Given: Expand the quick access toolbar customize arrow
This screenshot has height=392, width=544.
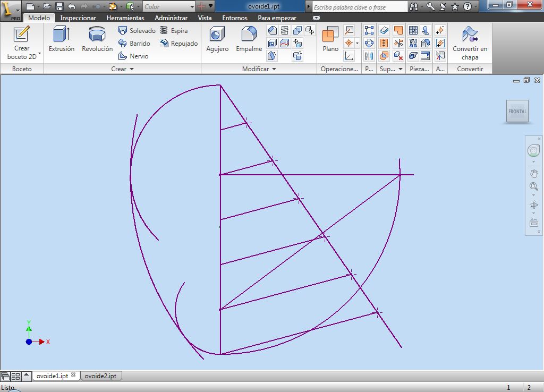Looking at the screenshot, I should [210, 6].
